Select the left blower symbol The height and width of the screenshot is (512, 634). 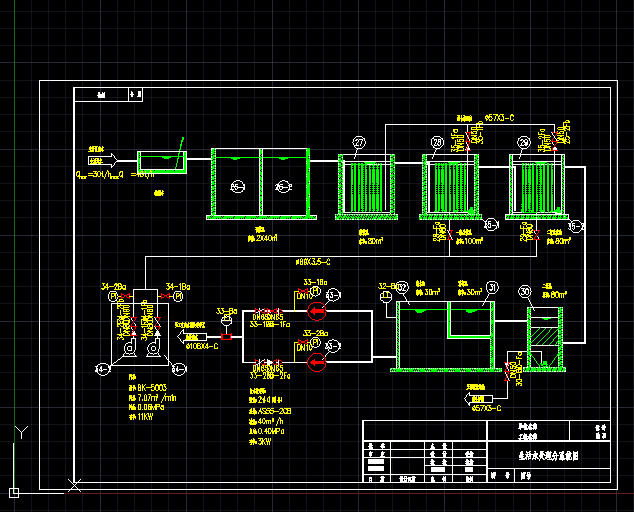[x=129, y=349]
